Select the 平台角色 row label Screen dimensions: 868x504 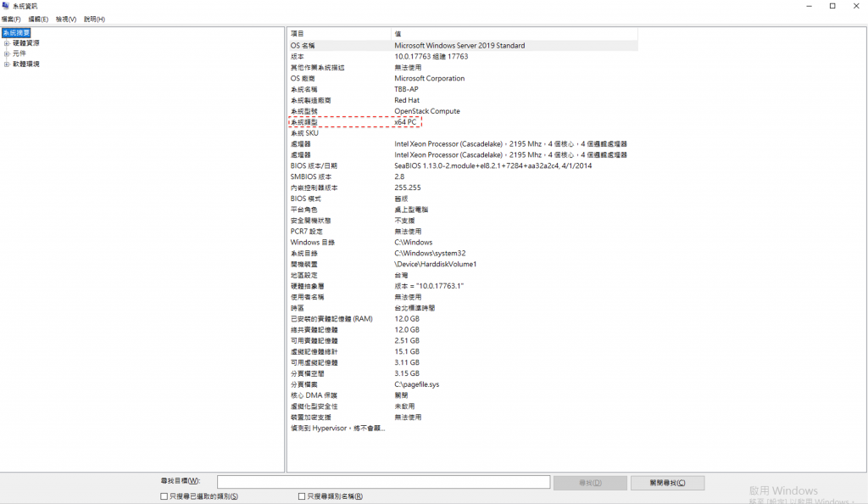click(x=304, y=210)
